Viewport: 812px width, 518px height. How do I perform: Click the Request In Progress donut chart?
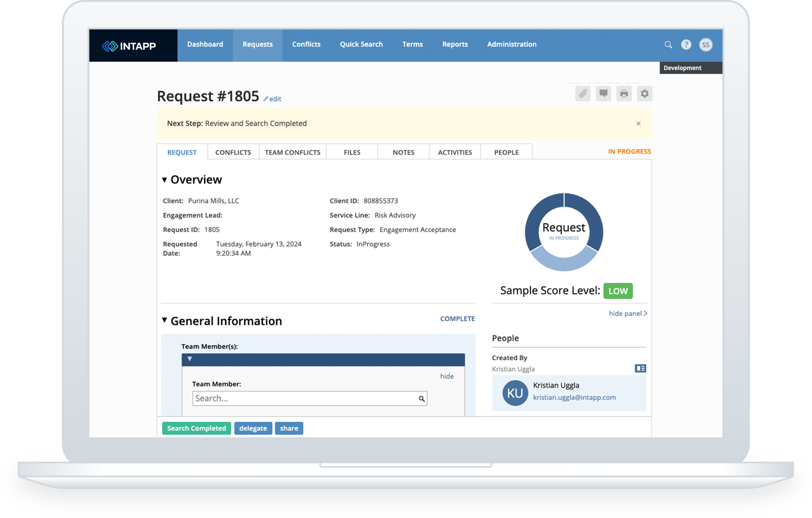[x=564, y=232]
